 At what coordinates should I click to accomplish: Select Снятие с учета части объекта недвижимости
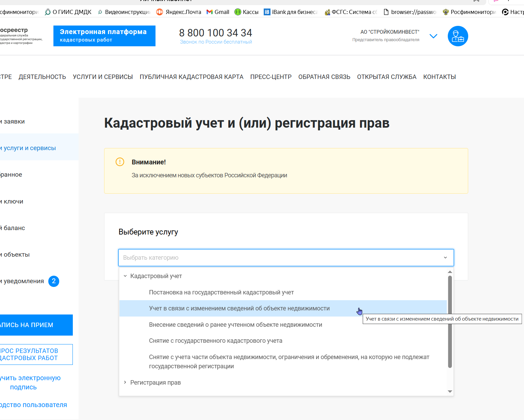283,361
